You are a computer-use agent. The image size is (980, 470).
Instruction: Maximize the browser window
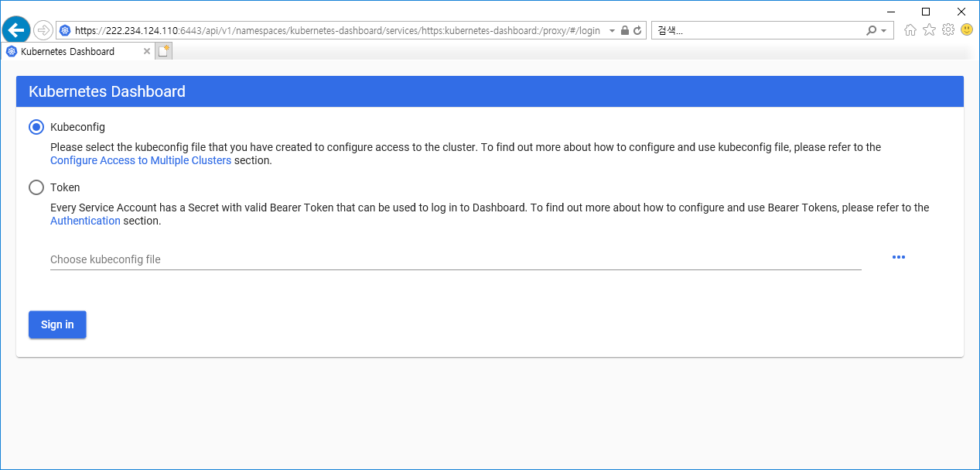pyautogui.click(x=926, y=11)
